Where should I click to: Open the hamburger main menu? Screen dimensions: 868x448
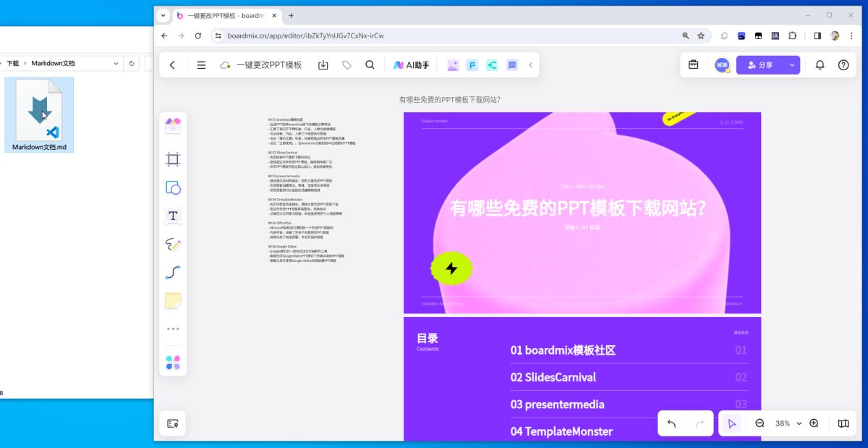coord(201,64)
